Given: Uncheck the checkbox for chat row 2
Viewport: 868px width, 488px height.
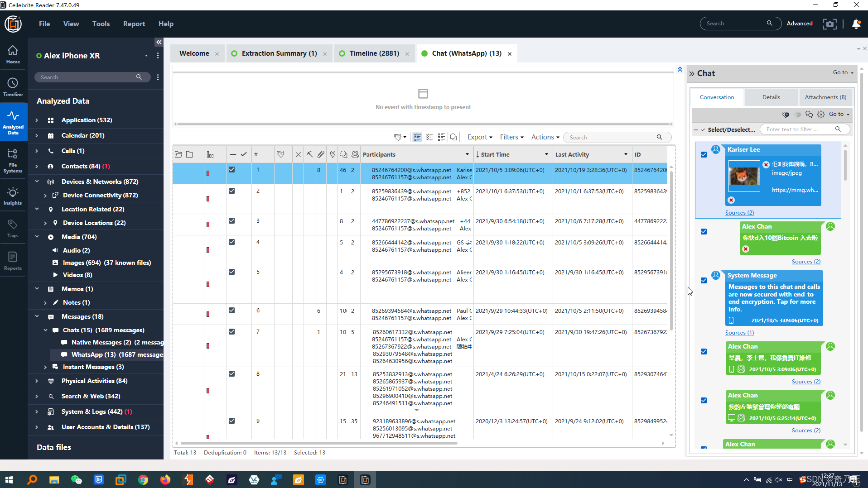Looking at the screenshot, I should 232,191.
